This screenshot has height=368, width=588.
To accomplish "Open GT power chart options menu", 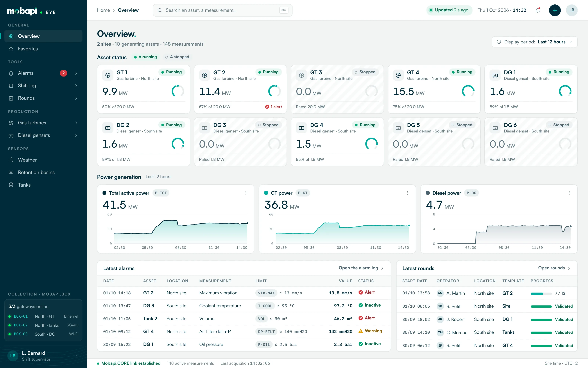I will click(x=408, y=193).
